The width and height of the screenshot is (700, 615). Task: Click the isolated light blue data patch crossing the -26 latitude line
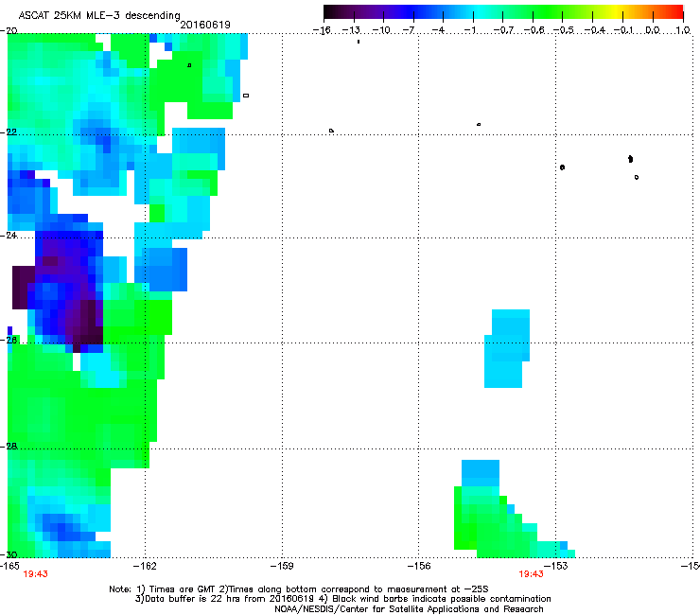click(x=507, y=348)
